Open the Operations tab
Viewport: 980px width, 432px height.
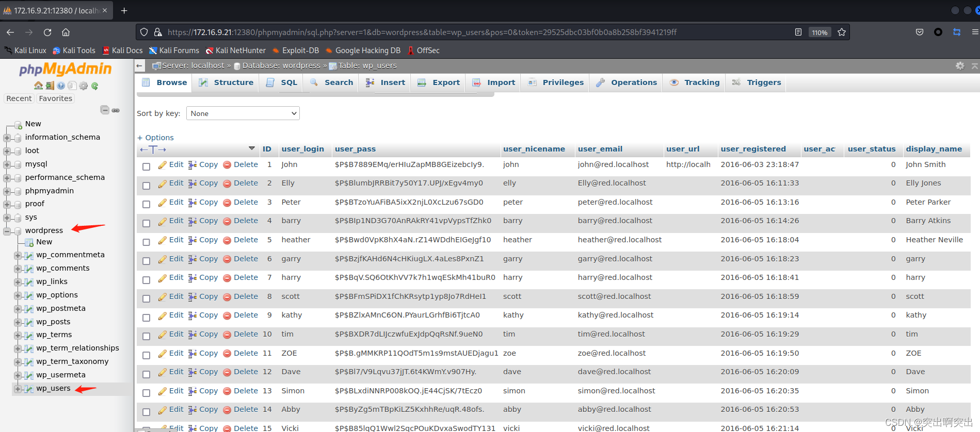[626, 82]
